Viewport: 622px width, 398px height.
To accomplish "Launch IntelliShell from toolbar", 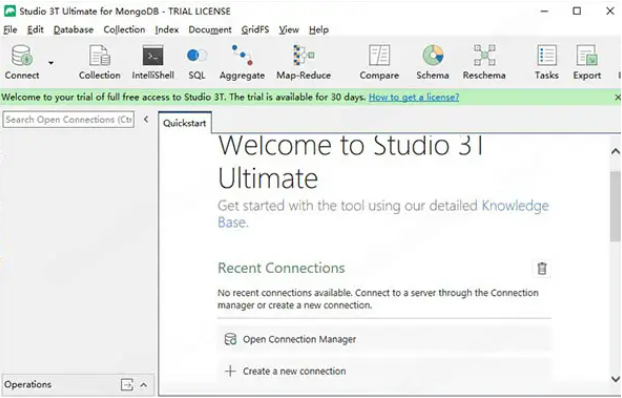I will click(153, 62).
